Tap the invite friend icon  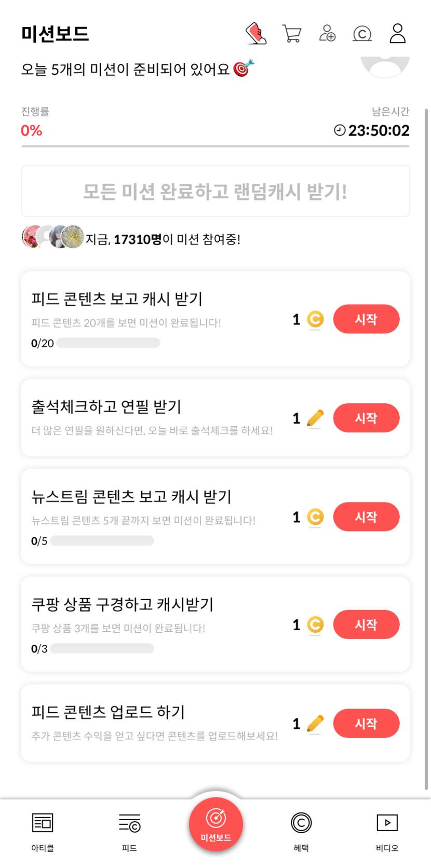[x=327, y=34]
